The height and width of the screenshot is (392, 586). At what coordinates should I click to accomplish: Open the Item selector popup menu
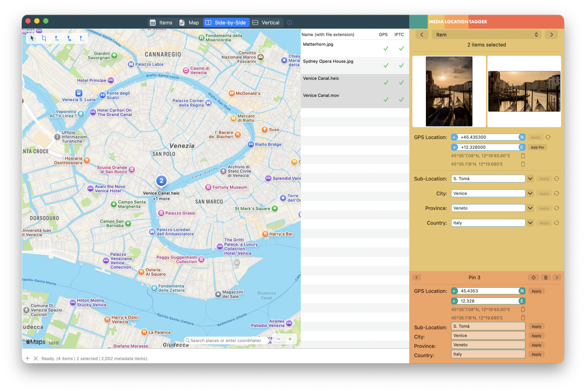486,35
